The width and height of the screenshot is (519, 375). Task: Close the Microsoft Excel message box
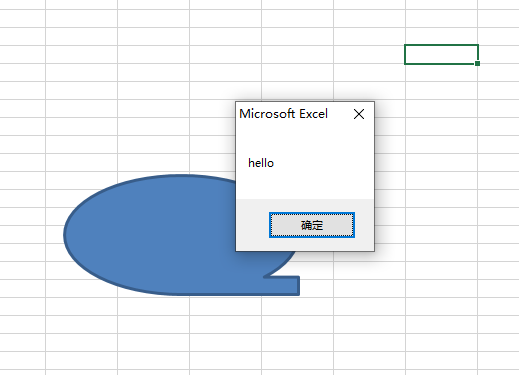click(x=359, y=114)
